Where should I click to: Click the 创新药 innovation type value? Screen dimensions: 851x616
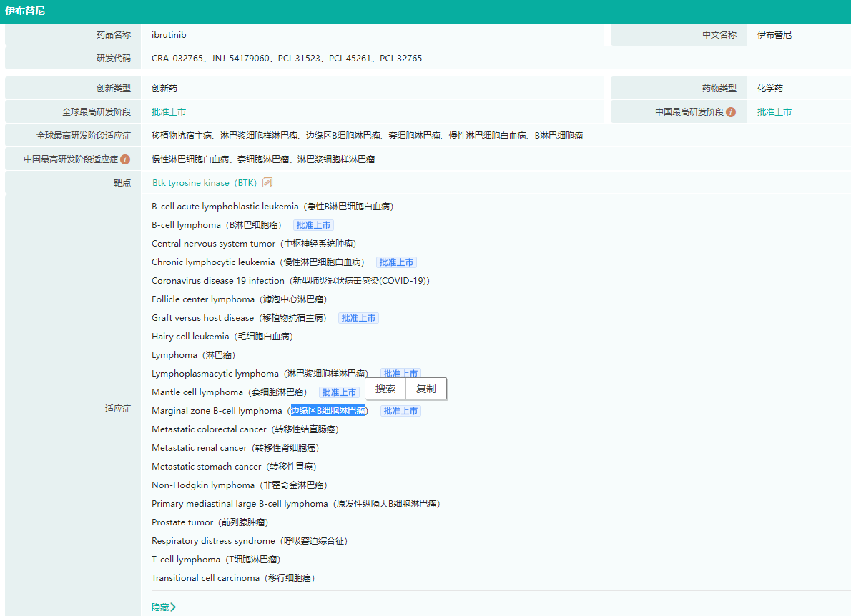coord(164,89)
